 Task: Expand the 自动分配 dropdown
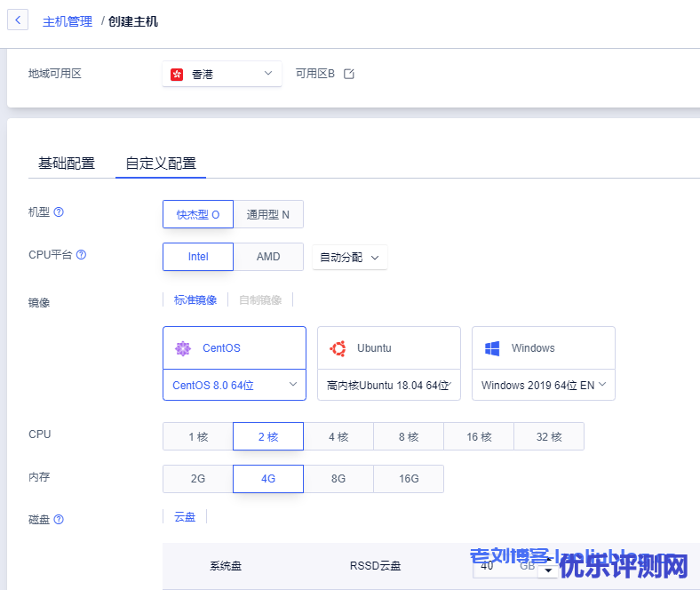349,257
